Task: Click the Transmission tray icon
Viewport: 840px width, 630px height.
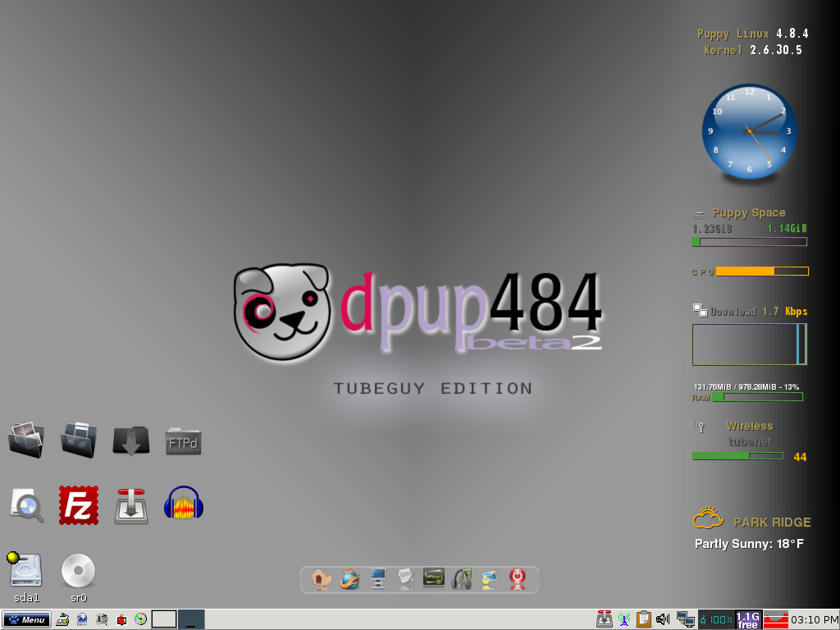Action: [605, 619]
